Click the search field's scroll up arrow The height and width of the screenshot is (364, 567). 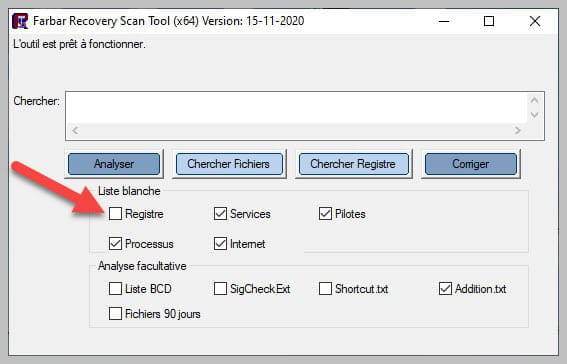point(534,100)
